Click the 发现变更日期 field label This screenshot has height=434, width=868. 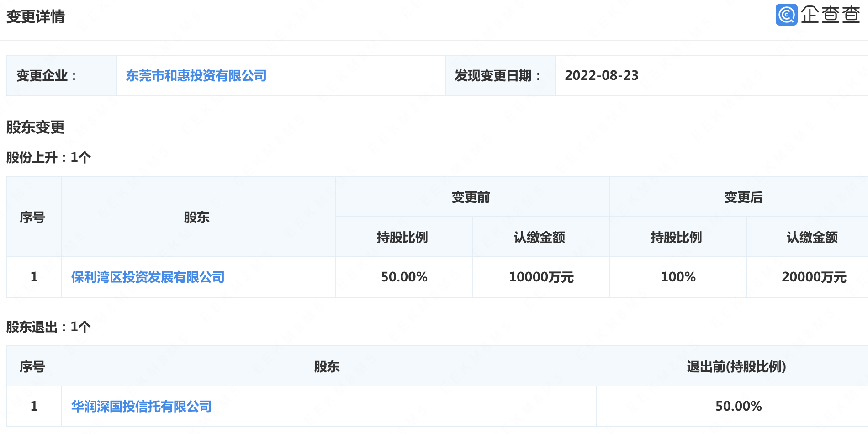pos(498,76)
